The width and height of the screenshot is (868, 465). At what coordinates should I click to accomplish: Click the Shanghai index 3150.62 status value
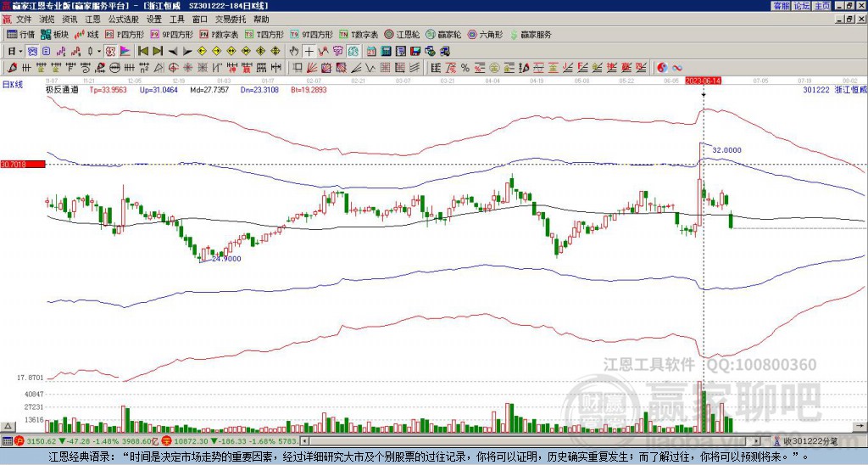click(x=41, y=441)
